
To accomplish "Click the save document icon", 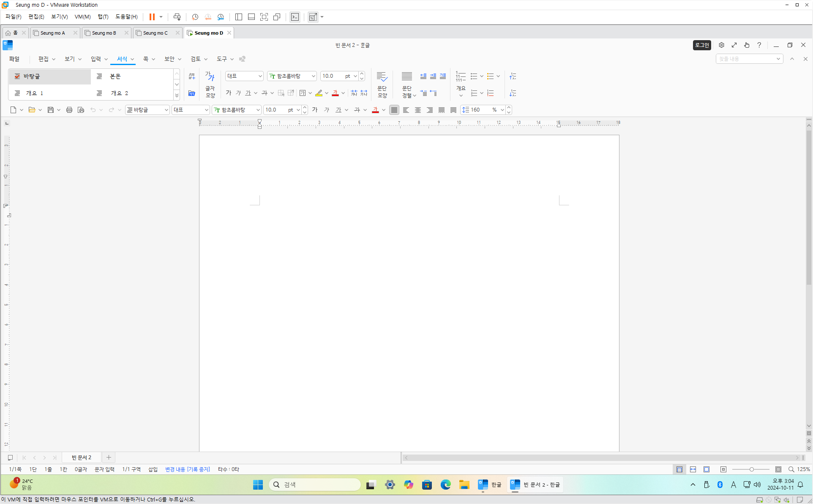I will (x=51, y=110).
